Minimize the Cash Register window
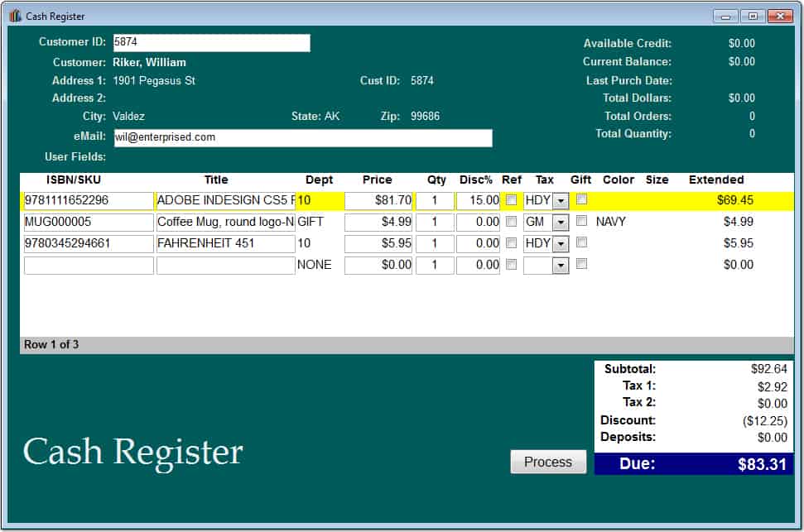Screen dimensions: 804x532 coord(725,17)
